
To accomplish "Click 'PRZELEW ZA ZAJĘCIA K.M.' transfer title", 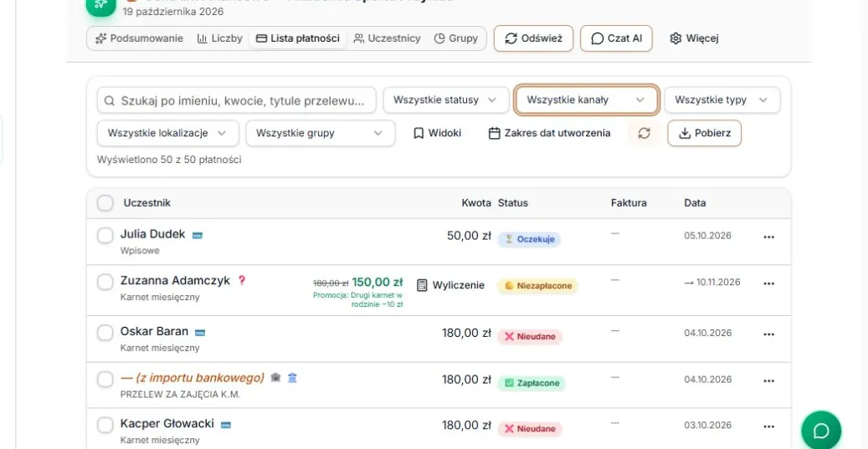I will 181,395.
